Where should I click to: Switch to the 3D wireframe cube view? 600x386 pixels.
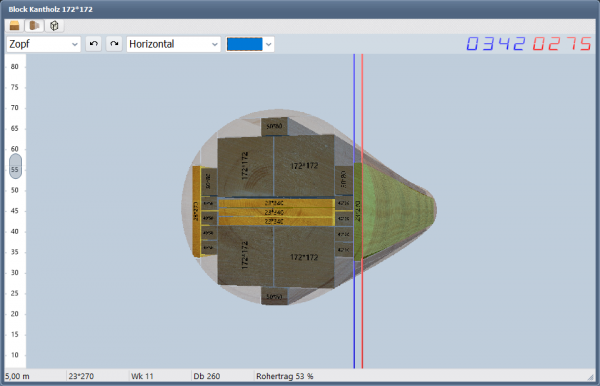[54, 26]
